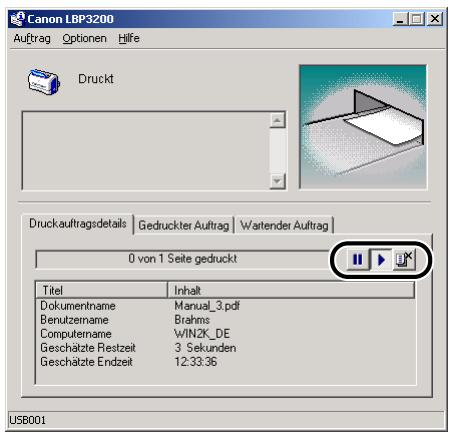Click the '0 von 1 Seite gedruckt' progress bar
This screenshot has width=453, height=434.
click(183, 259)
